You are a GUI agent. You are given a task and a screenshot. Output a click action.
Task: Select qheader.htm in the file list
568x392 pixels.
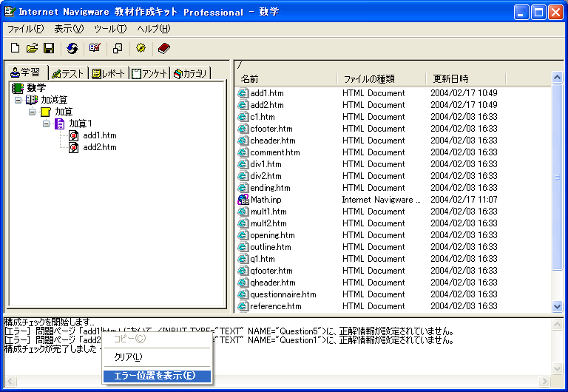(273, 283)
